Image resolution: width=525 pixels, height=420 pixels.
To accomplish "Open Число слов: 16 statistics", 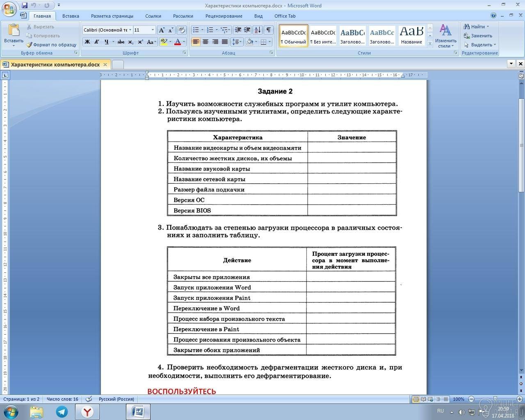I will pyautogui.click(x=62, y=399).
